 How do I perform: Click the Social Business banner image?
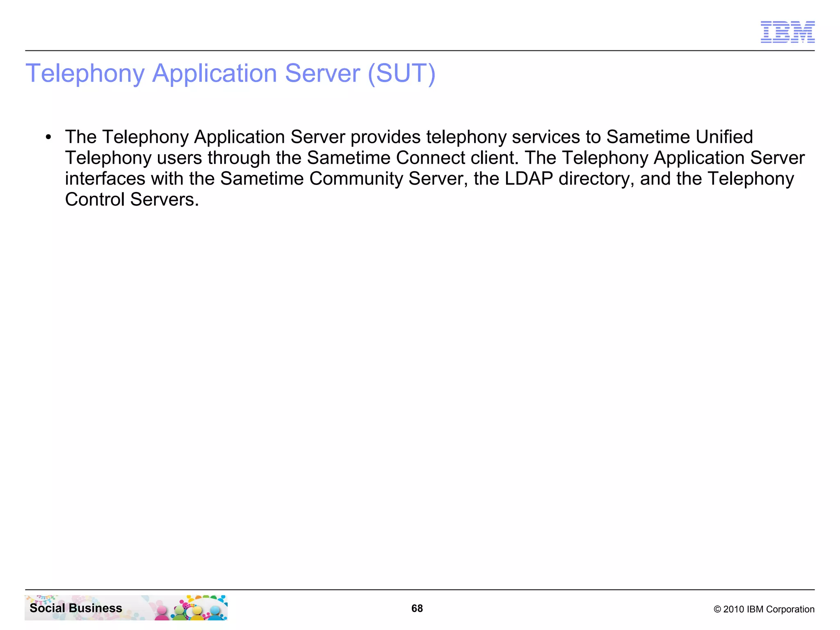click(x=126, y=607)
